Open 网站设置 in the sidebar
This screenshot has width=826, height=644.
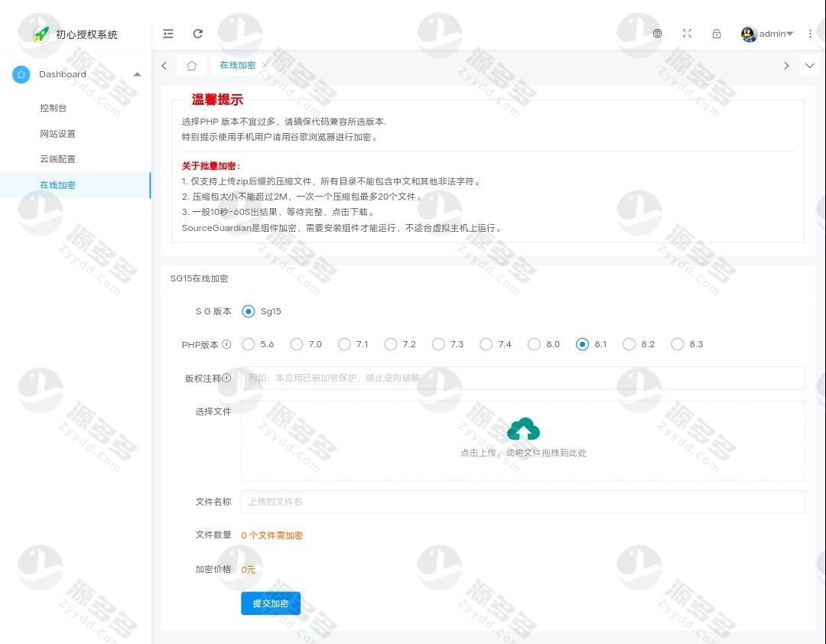[58, 134]
